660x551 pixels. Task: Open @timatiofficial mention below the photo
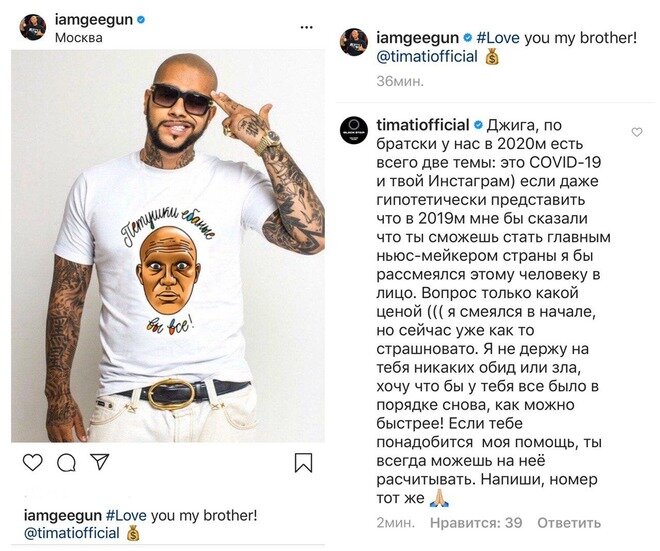72,533
